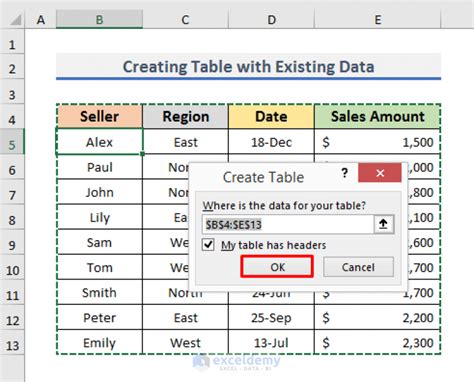Select column B header
474x382 pixels.
point(99,20)
